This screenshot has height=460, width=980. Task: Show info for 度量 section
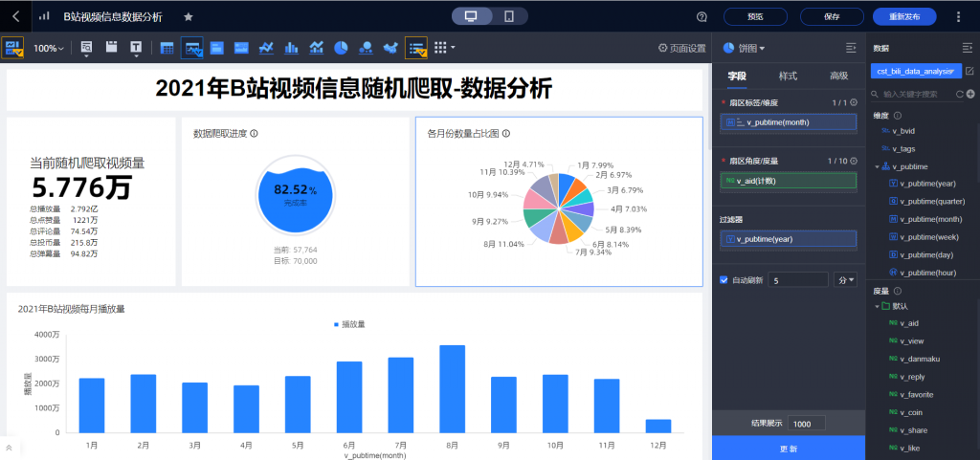(898, 291)
